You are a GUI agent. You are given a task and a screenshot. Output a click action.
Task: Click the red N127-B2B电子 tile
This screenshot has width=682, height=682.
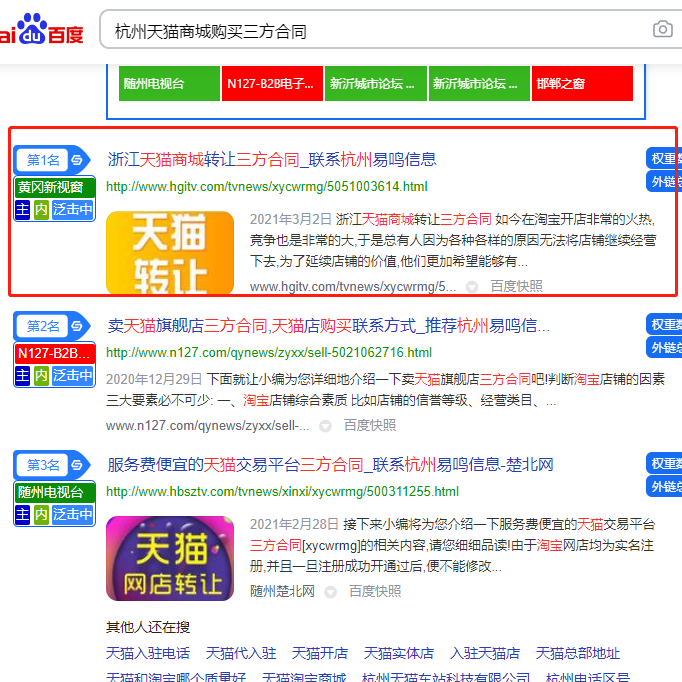coord(272,84)
